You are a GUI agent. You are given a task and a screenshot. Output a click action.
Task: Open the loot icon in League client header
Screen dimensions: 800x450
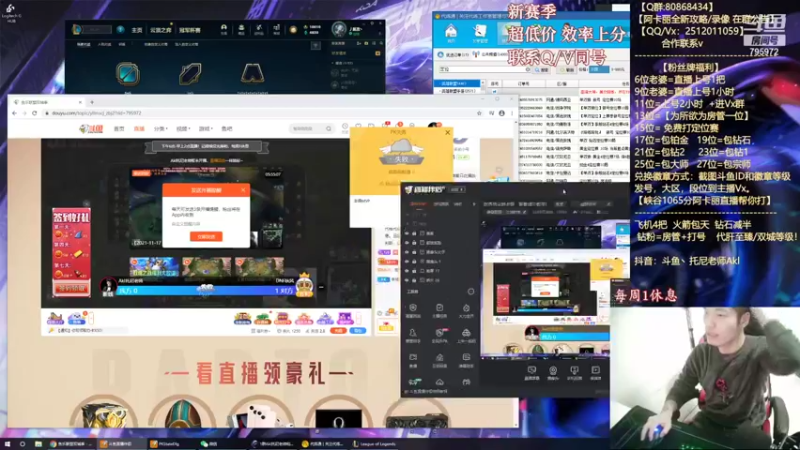pyautogui.click(x=259, y=29)
